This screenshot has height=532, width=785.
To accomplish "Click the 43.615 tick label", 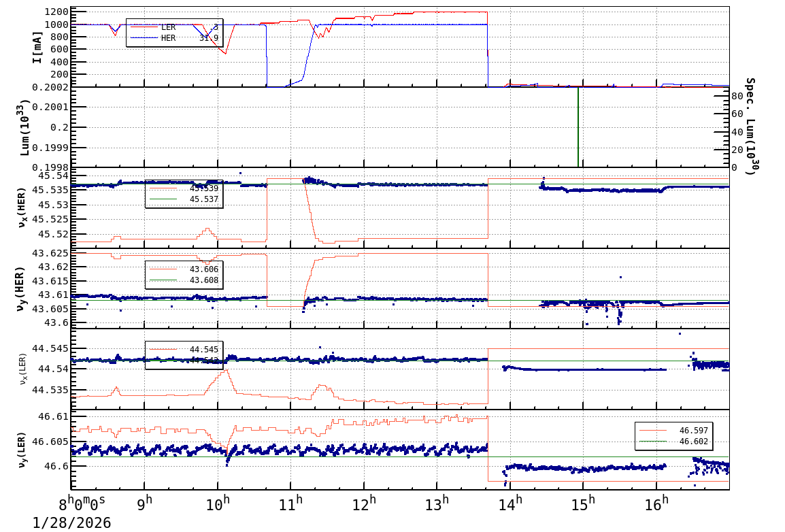I will (50, 281).
